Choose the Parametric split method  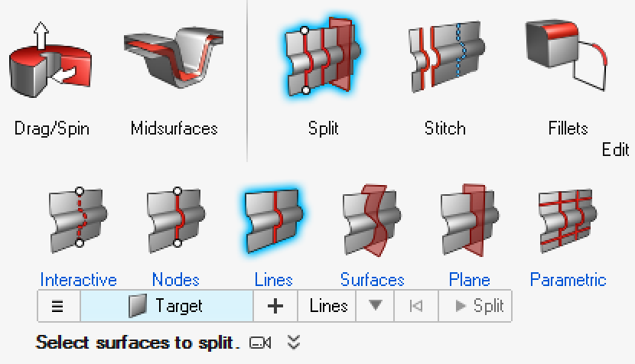coord(568,221)
